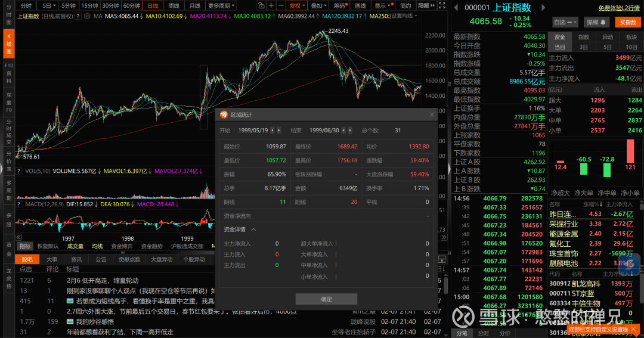644x338 pixels.
Task: Switch to 60分钟 period
Action: pos(131,6)
